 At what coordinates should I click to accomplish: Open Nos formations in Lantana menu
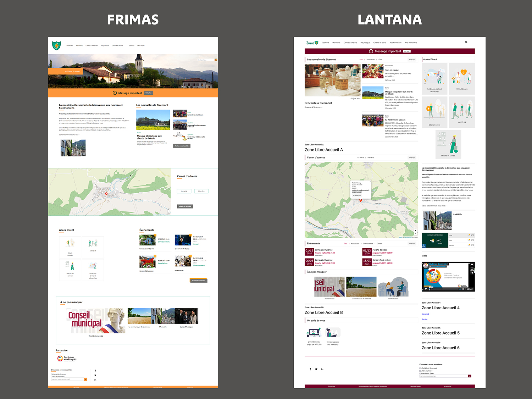[x=395, y=43]
